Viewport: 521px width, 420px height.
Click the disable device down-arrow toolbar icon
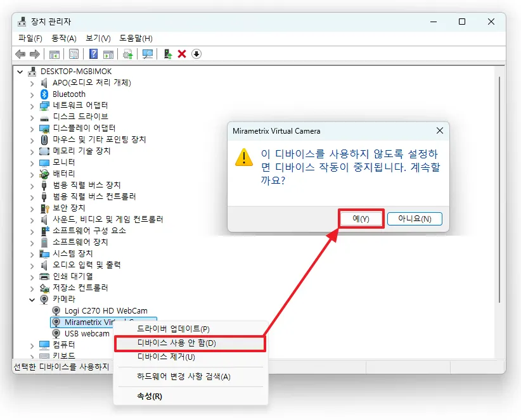click(x=196, y=54)
